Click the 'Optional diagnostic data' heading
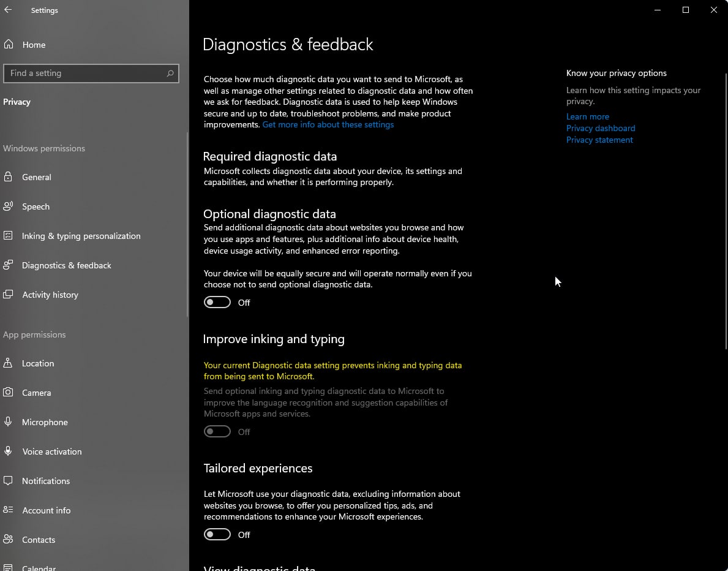728x571 pixels. (x=269, y=214)
